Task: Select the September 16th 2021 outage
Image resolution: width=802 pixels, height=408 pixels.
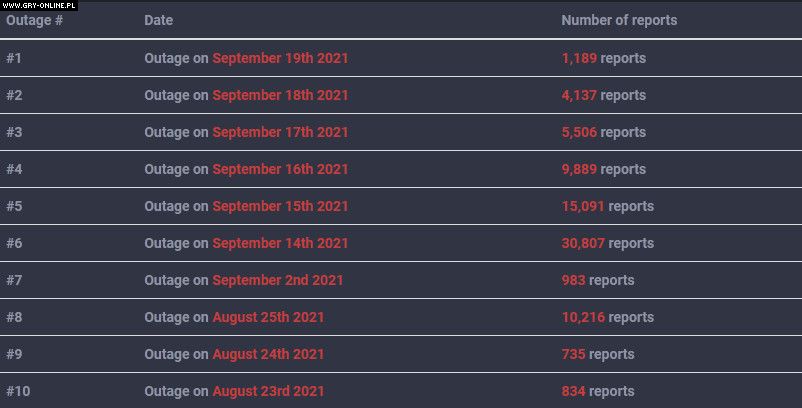Action: click(280, 169)
